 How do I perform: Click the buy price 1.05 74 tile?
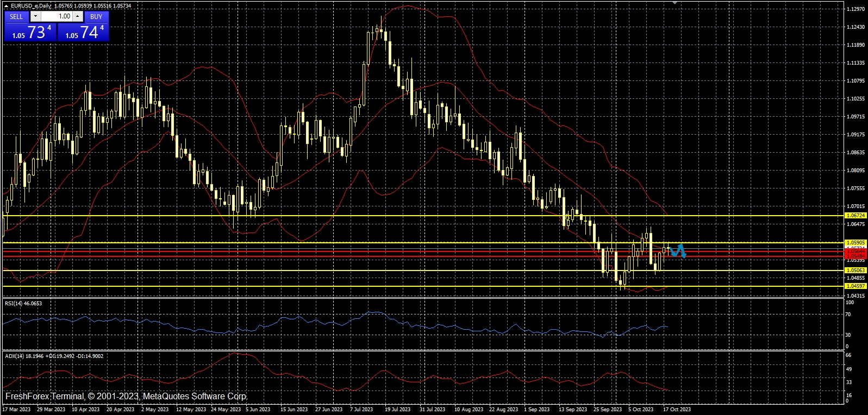(x=84, y=32)
